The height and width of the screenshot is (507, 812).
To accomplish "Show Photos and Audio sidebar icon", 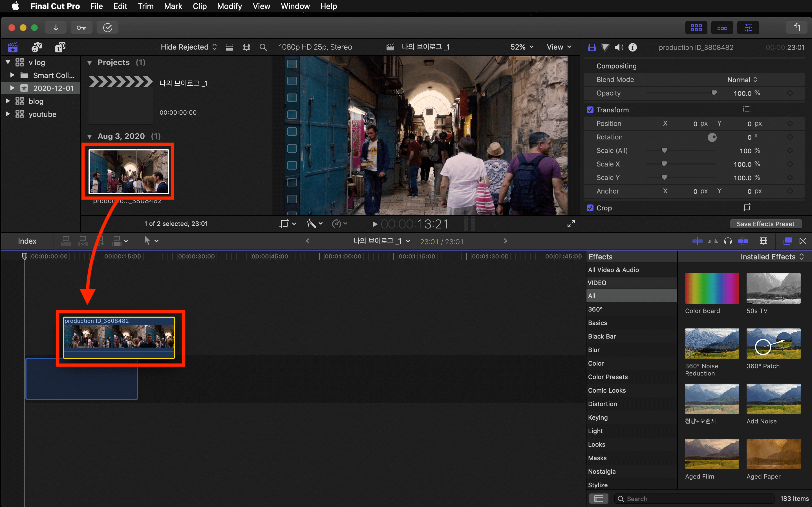I will [x=36, y=47].
